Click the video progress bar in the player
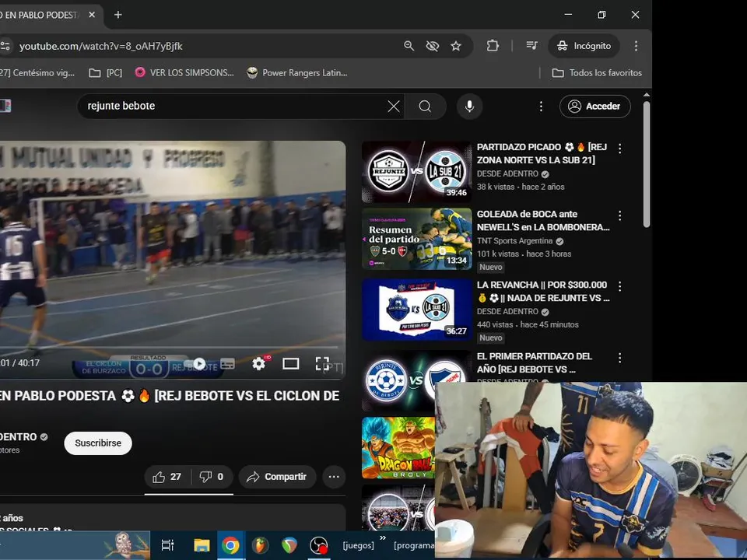747x560 pixels. [169, 348]
